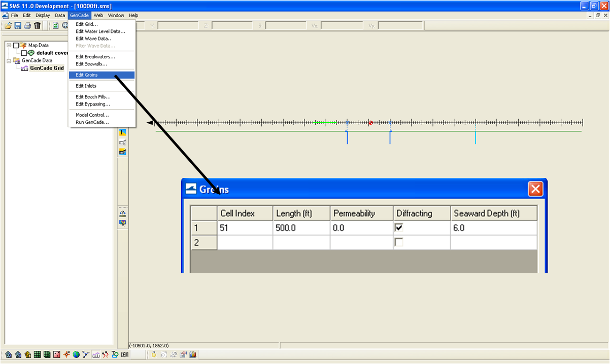
Task: Open the Display menu
Action: pos(43,15)
